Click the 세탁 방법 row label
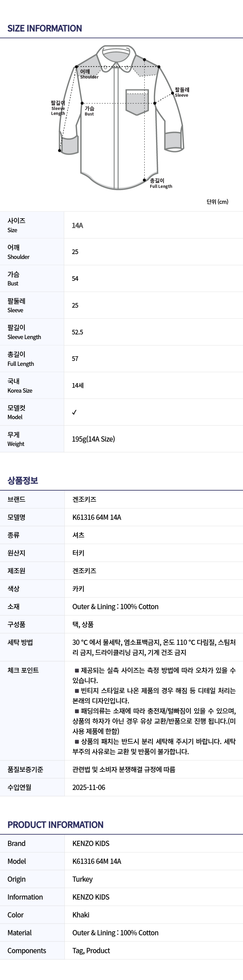 coord(20,642)
